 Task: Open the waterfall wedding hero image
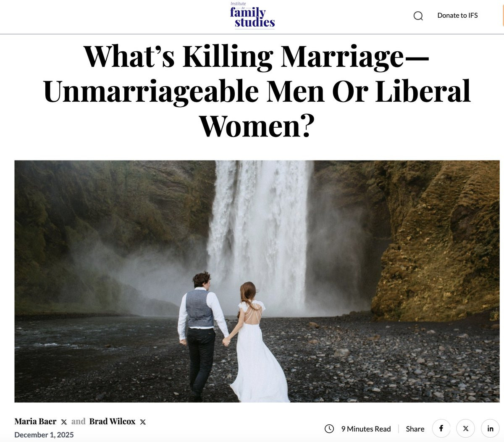tap(257, 281)
